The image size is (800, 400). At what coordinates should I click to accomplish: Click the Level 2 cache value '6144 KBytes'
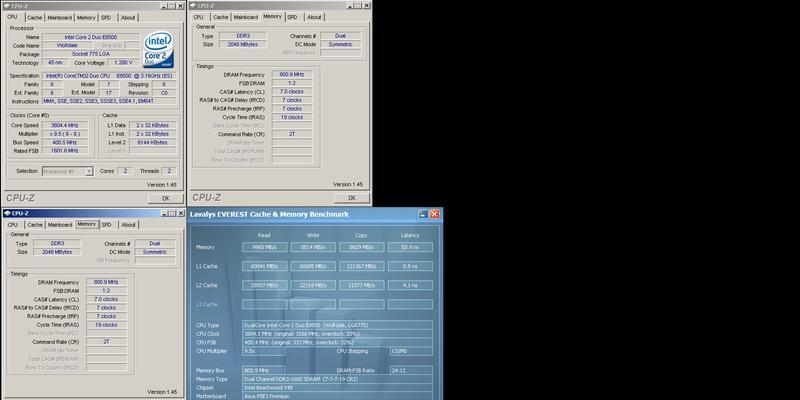pyautogui.click(x=153, y=142)
